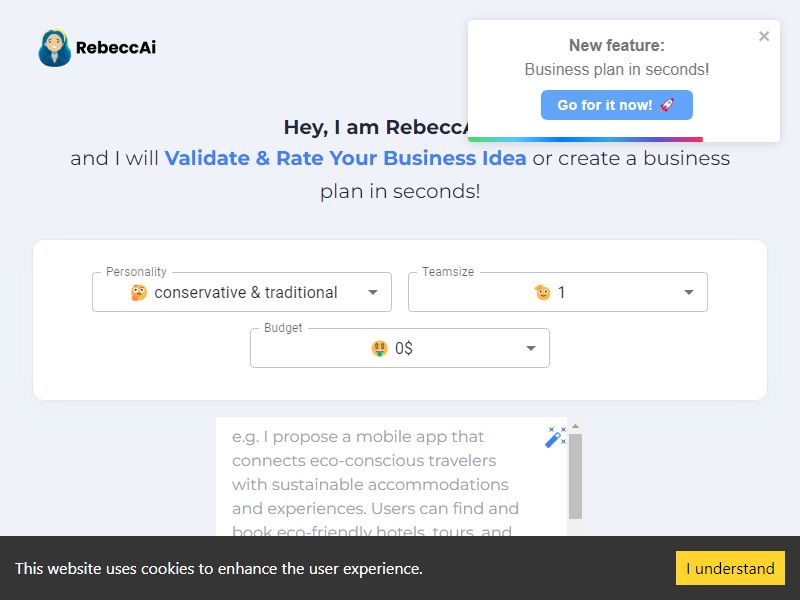Focus the business idea text area
800x600 pixels.
pos(380,480)
